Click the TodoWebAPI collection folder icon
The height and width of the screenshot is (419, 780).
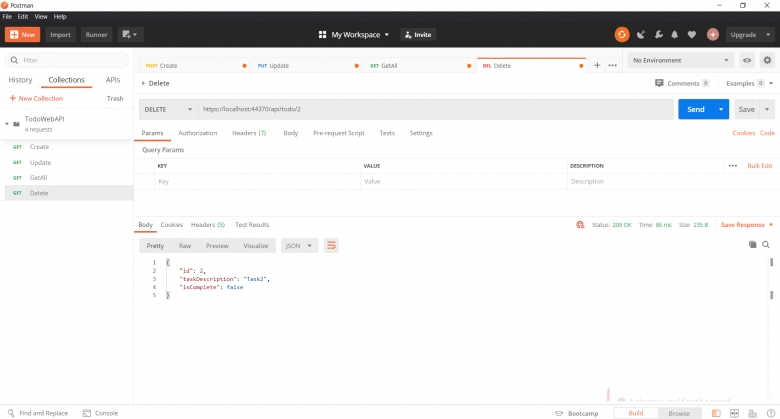pyautogui.click(x=16, y=124)
